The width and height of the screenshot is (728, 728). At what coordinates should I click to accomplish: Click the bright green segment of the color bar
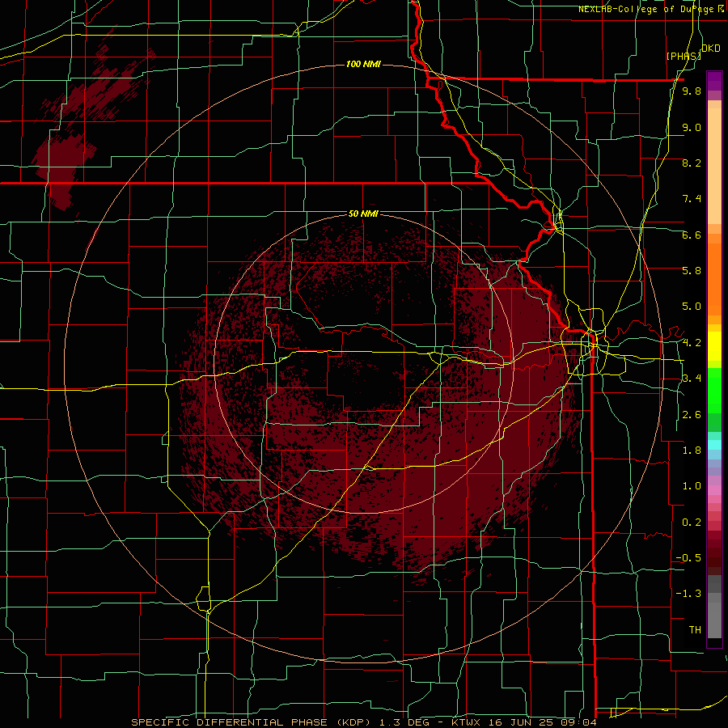[714, 390]
